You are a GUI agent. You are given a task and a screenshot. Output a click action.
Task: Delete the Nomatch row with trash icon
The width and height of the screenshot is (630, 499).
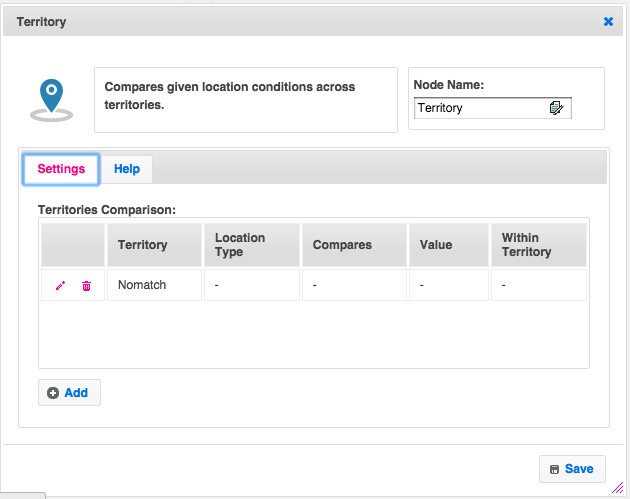(86, 286)
